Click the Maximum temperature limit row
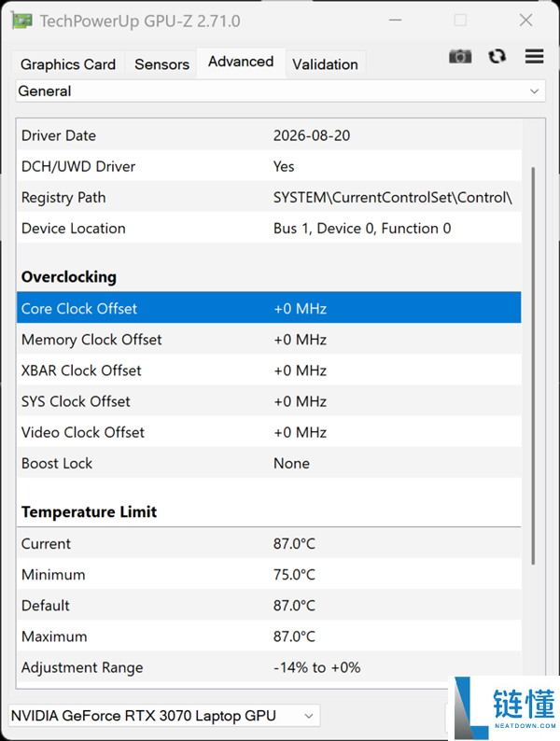This screenshot has height=741, width=560. pyautogui.click(x=269, y=636)
